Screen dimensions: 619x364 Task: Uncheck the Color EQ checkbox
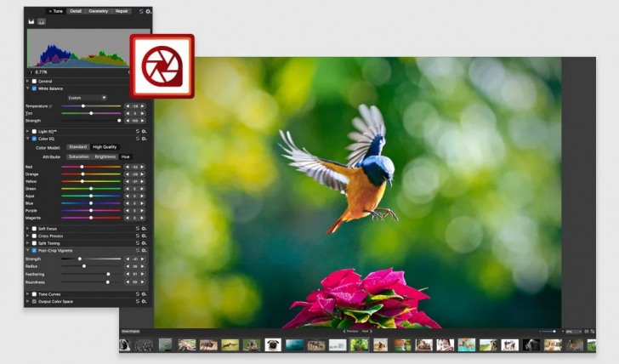click(x=34, y=139)
